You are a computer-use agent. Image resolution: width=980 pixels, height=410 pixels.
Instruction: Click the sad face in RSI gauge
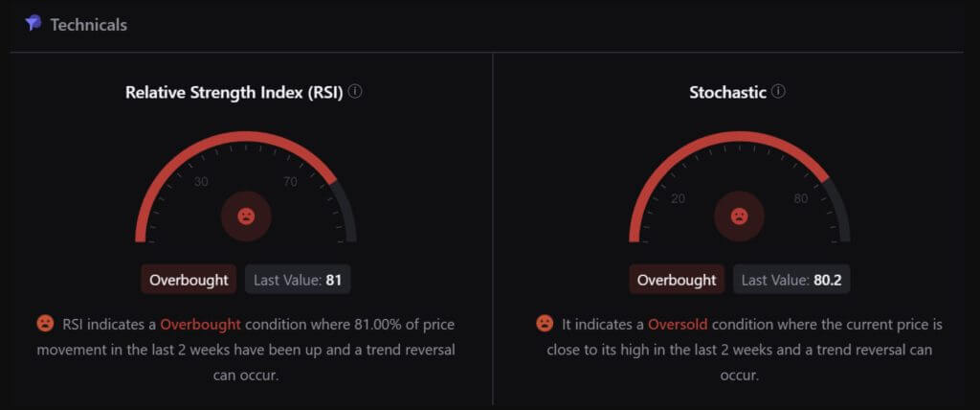point(246,216)
